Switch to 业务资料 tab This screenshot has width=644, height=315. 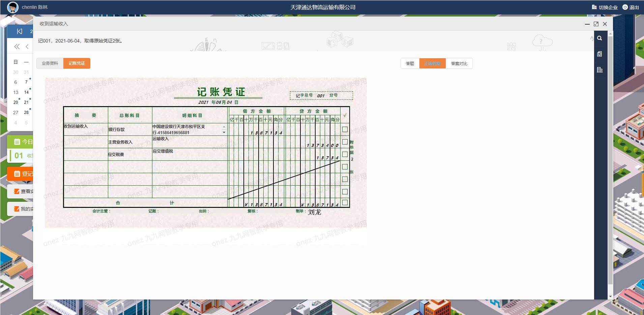[x=50, y=63]
